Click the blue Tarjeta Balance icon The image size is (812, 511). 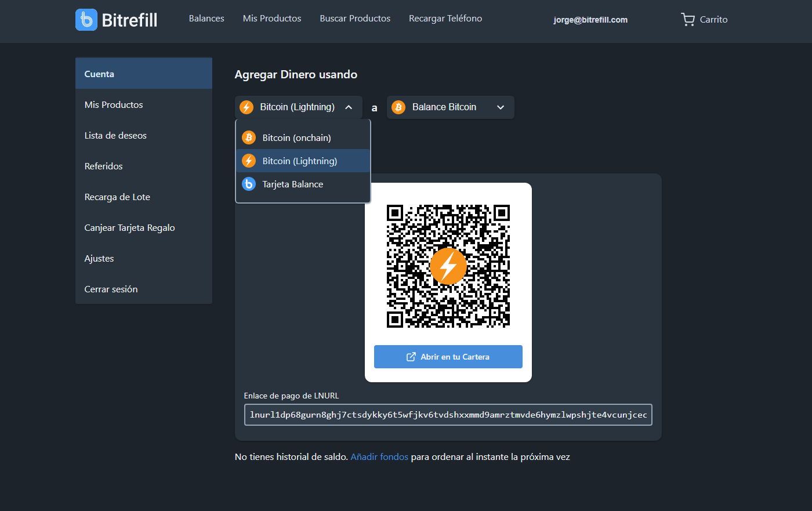point(249,184)
